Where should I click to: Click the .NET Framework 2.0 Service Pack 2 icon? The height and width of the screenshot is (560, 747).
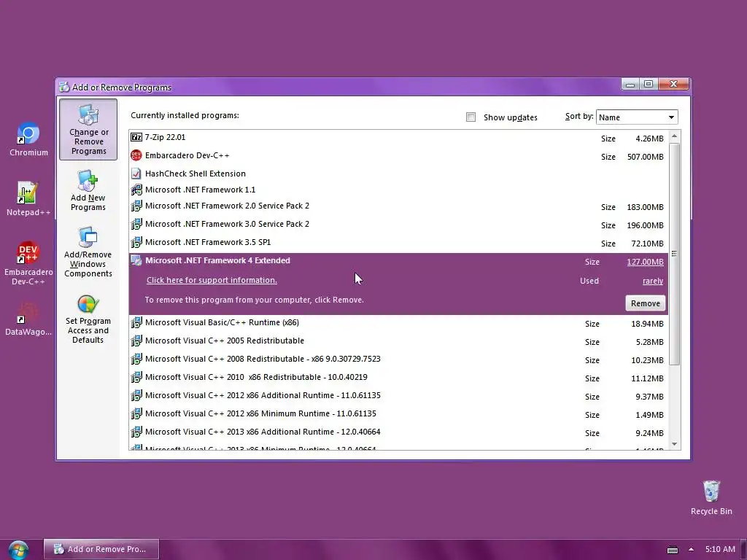pos(136,206)
